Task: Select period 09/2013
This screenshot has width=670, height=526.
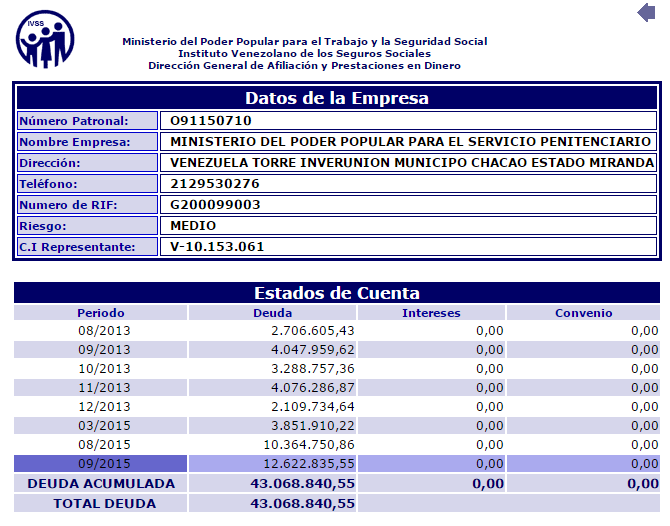Action: tap(104, 350)
